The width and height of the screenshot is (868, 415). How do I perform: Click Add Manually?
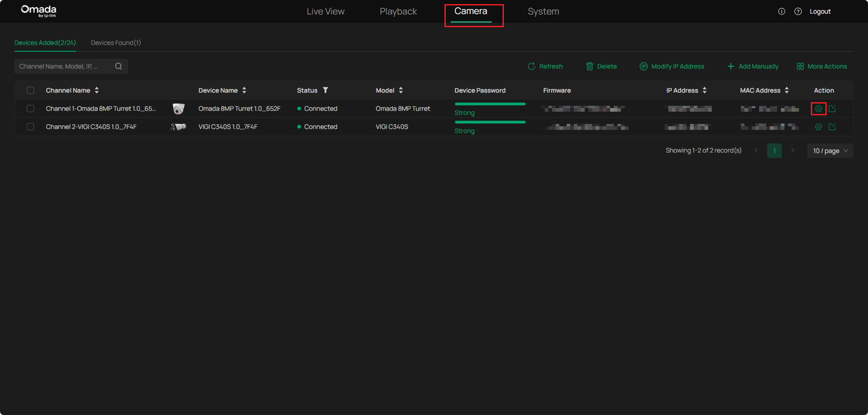pyautogui.click(x=753, y=66)
